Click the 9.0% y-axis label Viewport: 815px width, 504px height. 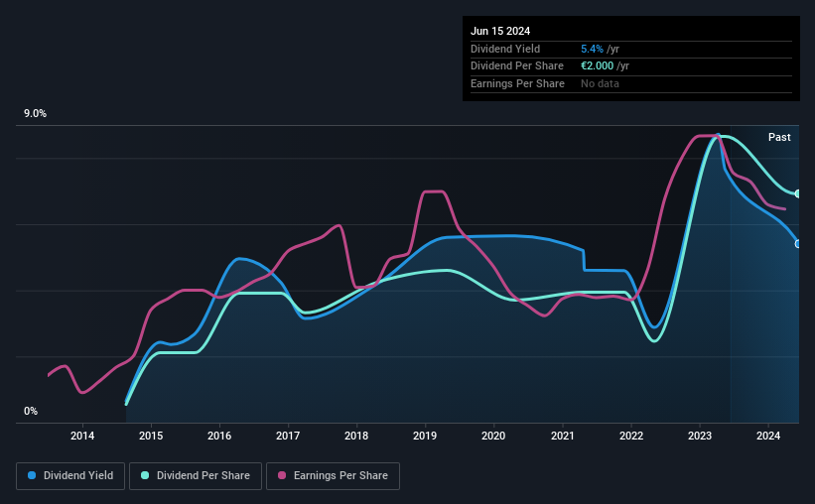35,114
